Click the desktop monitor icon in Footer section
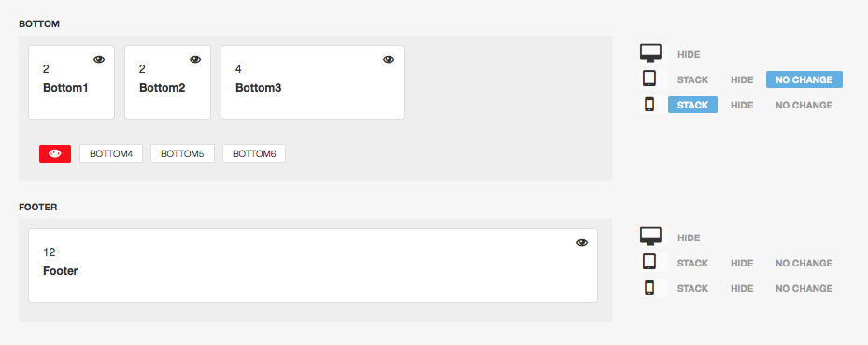 [650, 237]
